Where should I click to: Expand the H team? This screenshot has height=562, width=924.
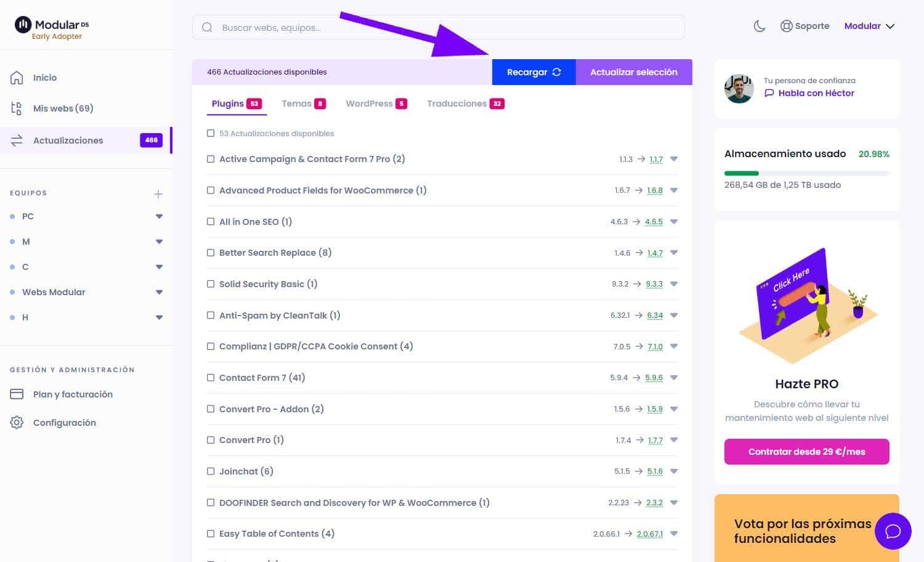[159, 317]
